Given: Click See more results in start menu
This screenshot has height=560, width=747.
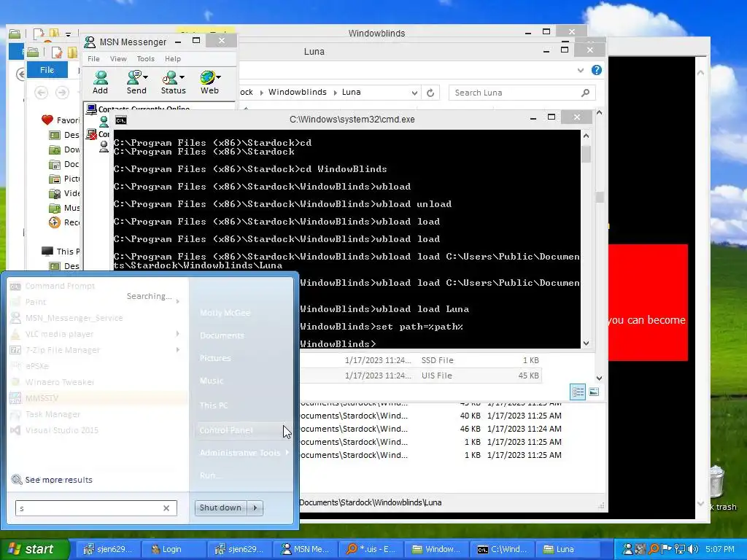Looking at the screenshot, I should point(58,480).
